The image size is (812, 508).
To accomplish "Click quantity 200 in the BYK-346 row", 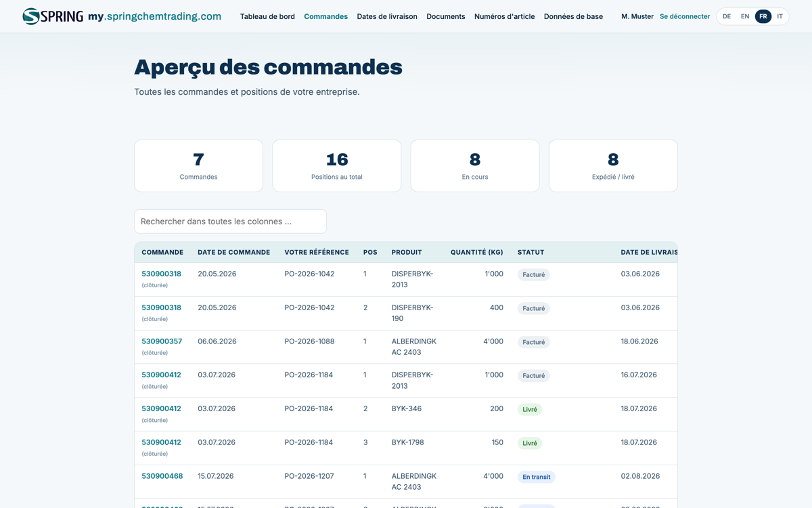I will coord(497,408).
